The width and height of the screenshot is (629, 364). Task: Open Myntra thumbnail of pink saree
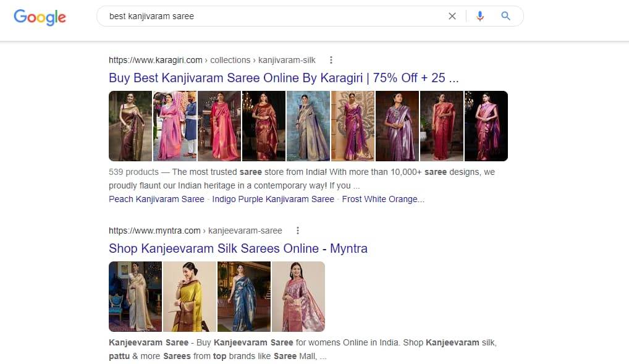coord(298,297)
